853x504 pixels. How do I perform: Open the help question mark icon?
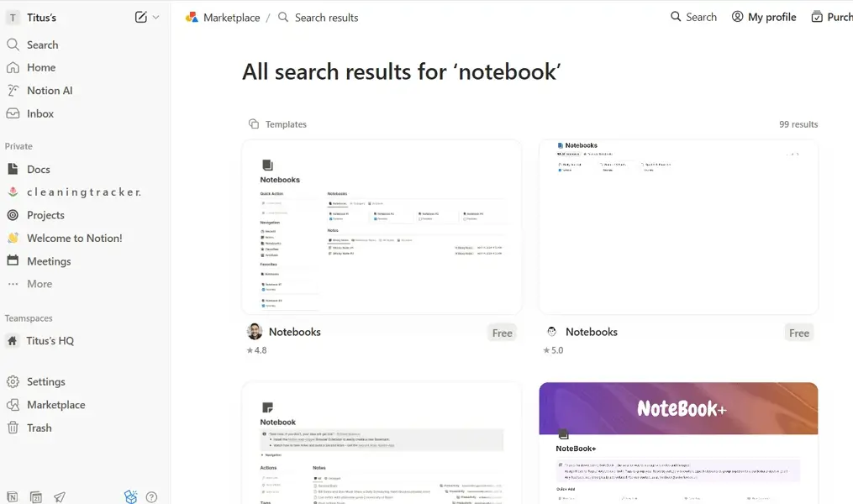[152, 497]
